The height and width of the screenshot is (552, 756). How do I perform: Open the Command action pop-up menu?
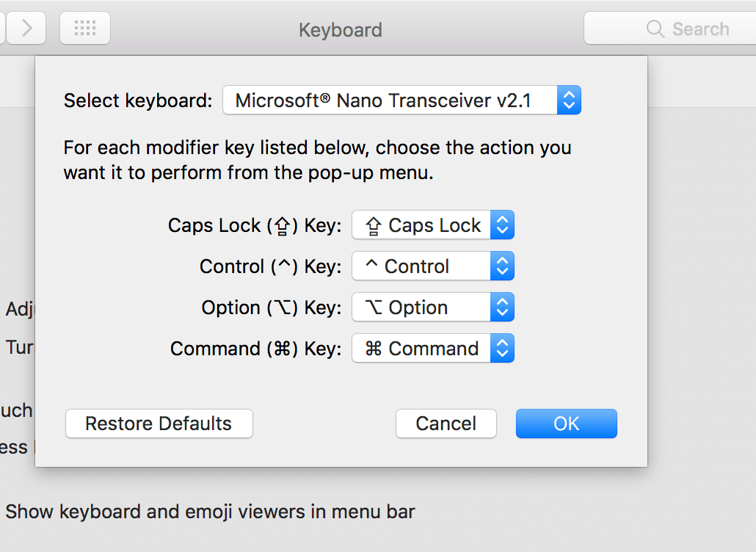(422, 349)
